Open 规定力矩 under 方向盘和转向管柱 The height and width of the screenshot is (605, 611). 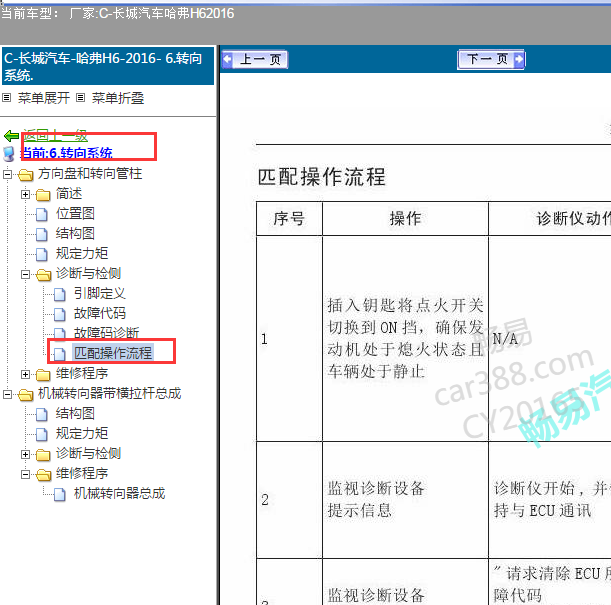tap(82, 254)
